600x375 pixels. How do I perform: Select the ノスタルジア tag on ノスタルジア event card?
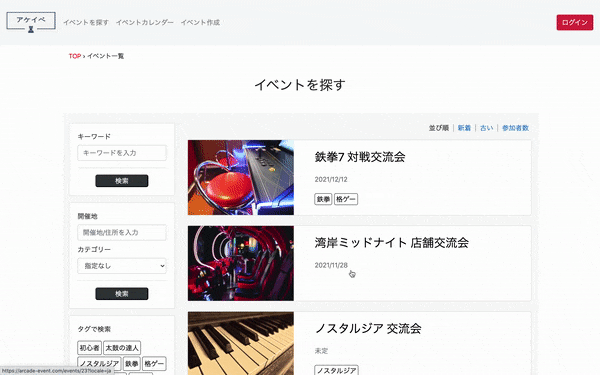(x=336, y=370)
